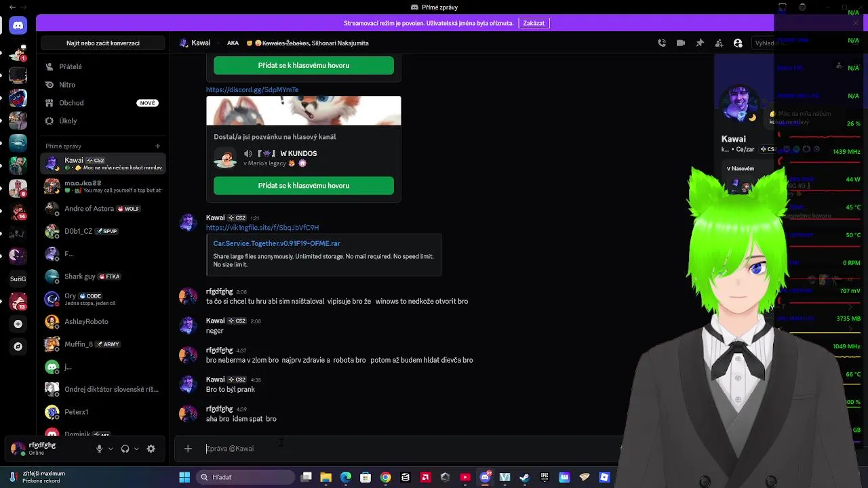Open Kawai's profile picture in right panel
The height and width of the screenshot is (488, 868).
[x=738, y=104]
